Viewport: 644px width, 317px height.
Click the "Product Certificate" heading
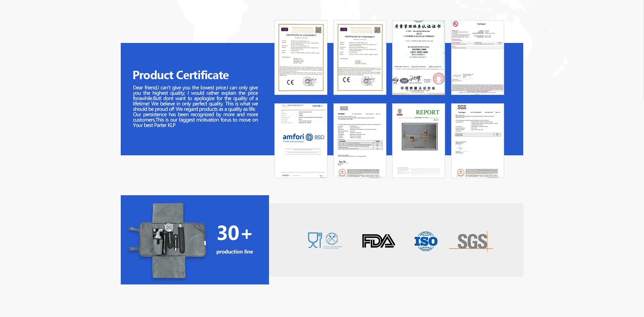pos(180,75)
